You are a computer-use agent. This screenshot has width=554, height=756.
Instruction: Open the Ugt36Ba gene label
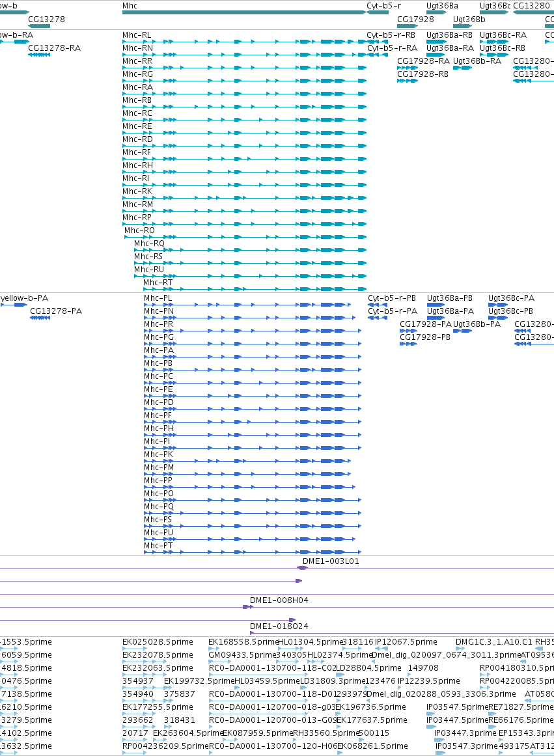coord(442,6)
